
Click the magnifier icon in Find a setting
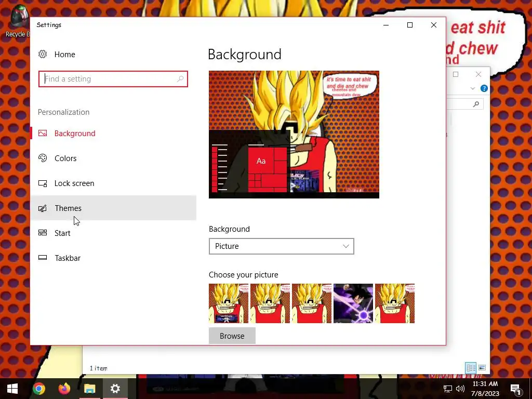[180, 79]
